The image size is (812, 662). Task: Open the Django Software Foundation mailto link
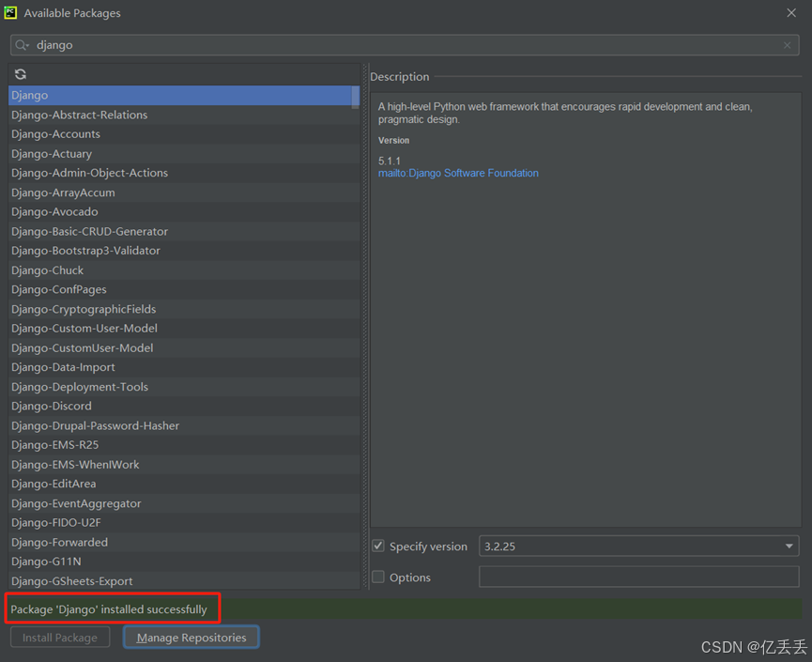click(458, 173)
